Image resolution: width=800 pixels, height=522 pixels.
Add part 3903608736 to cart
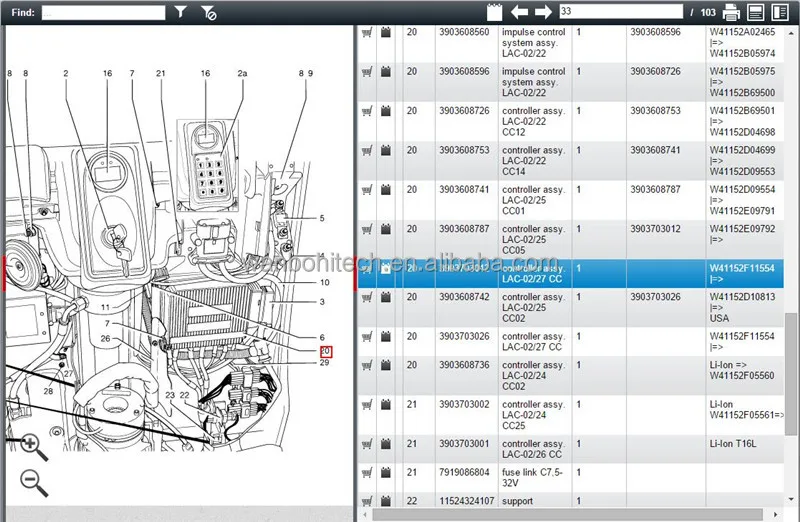(367, 365)
